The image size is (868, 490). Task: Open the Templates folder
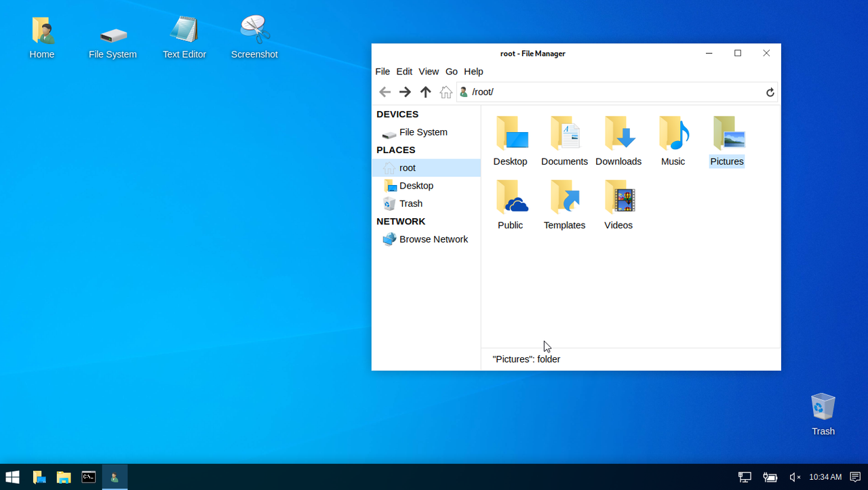click(564, 199)
